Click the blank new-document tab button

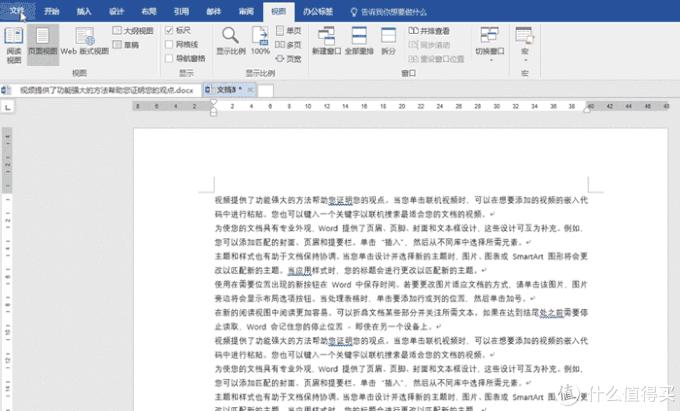pos(266,90)
